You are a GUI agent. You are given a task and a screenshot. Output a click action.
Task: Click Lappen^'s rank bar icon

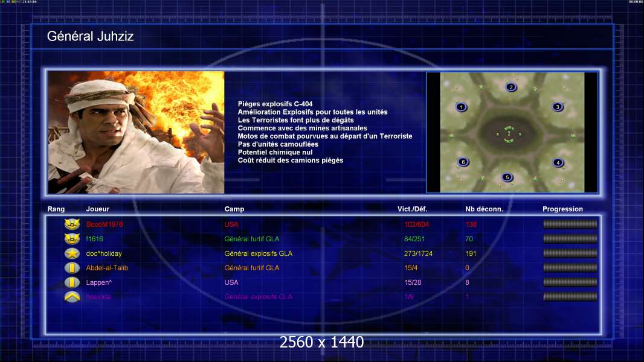tap(72, 282)
